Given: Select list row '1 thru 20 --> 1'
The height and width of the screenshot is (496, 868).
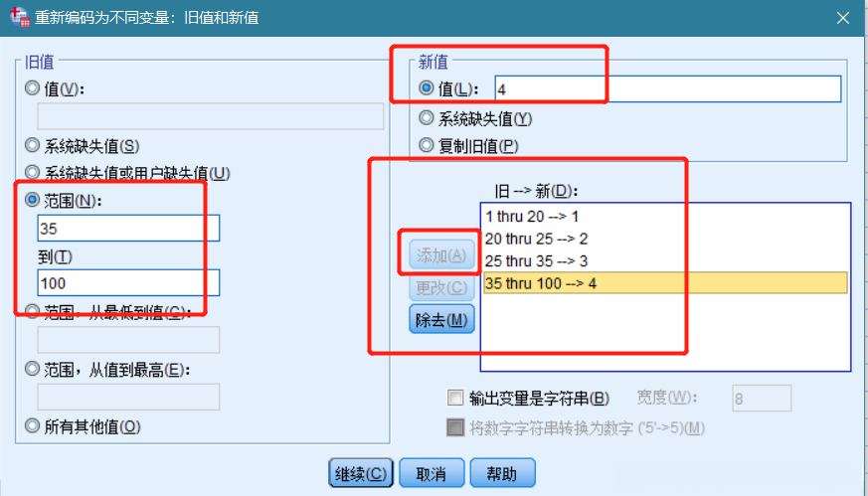Looking at the screenshot, I should coord(665,217).
